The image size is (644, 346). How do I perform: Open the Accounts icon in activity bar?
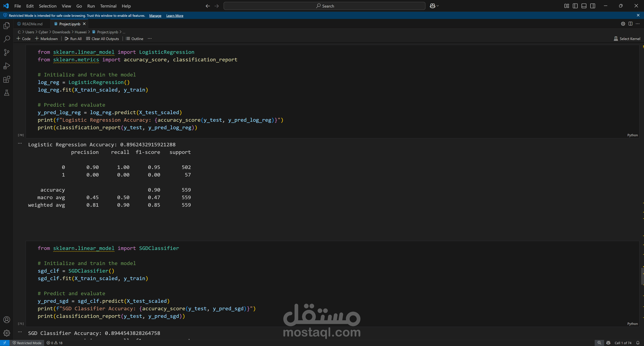click(7, 320)
